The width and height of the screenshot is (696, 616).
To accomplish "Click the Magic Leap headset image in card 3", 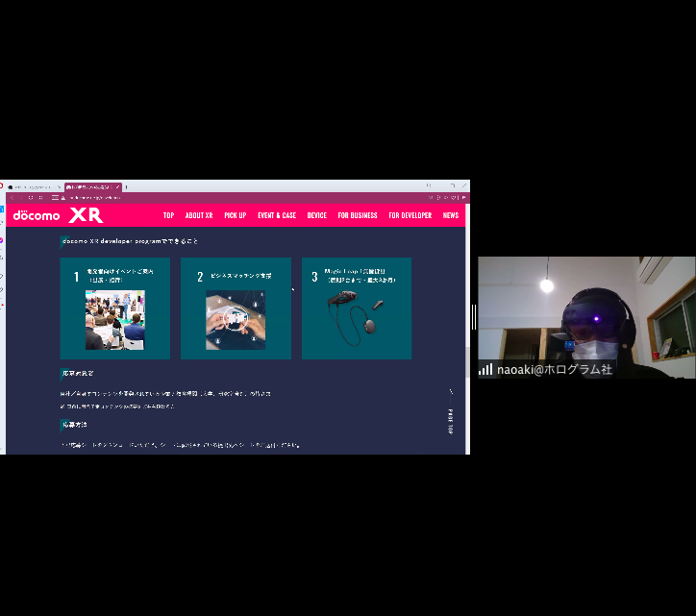I will coord(356,318).
